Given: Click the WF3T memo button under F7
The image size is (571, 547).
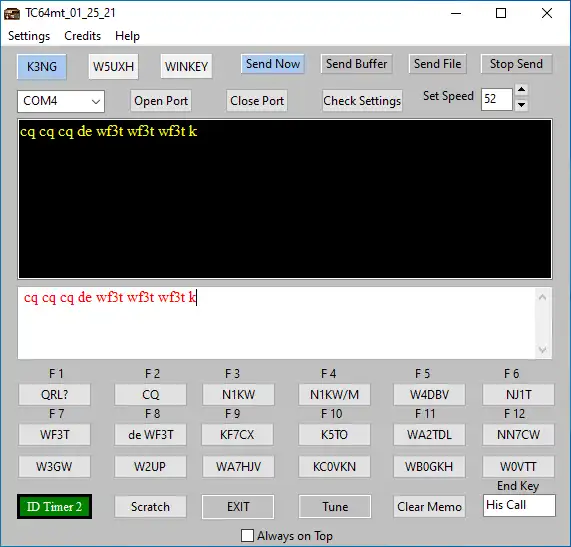Looking at the screenshot, I should click(x=55, y=434).
